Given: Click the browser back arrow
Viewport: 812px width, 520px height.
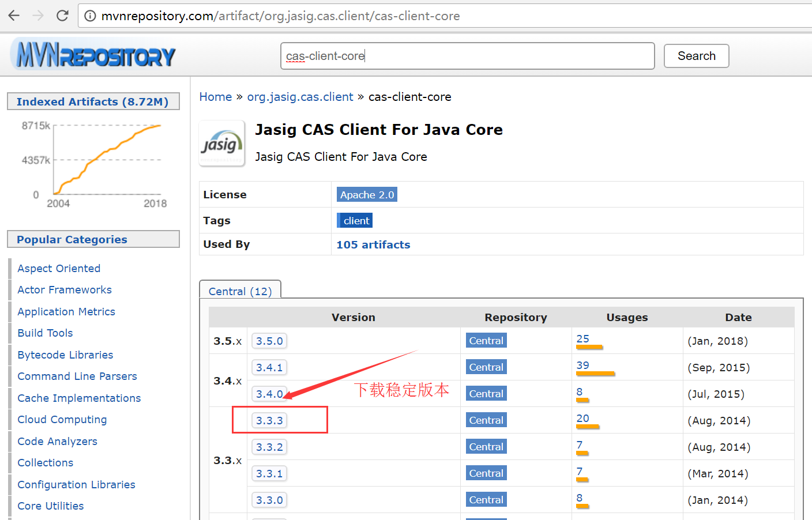Looking at the screenshot, I should pyautogui.click(x=14, y=16).
